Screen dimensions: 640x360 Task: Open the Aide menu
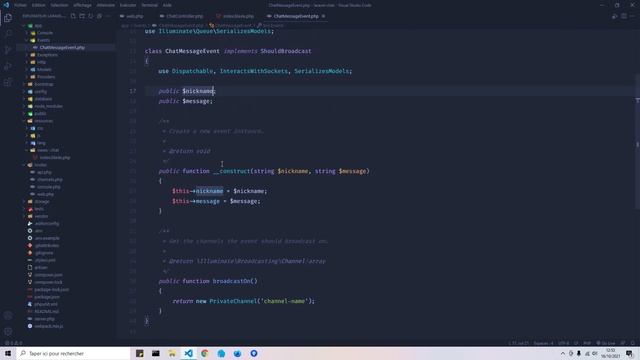(167, 5)
